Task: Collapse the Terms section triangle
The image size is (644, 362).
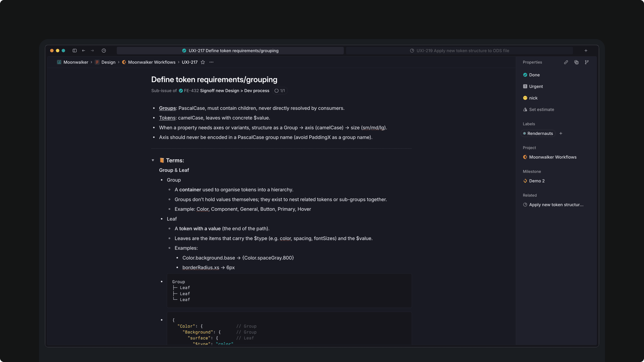Action: coord(153,161)
